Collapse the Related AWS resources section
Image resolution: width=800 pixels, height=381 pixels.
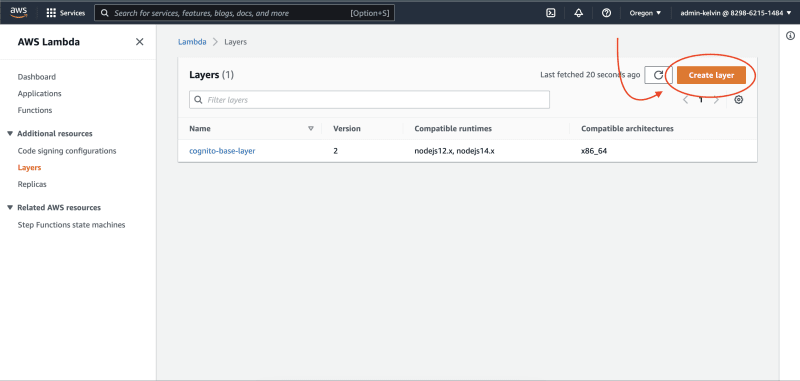[10, 208]
